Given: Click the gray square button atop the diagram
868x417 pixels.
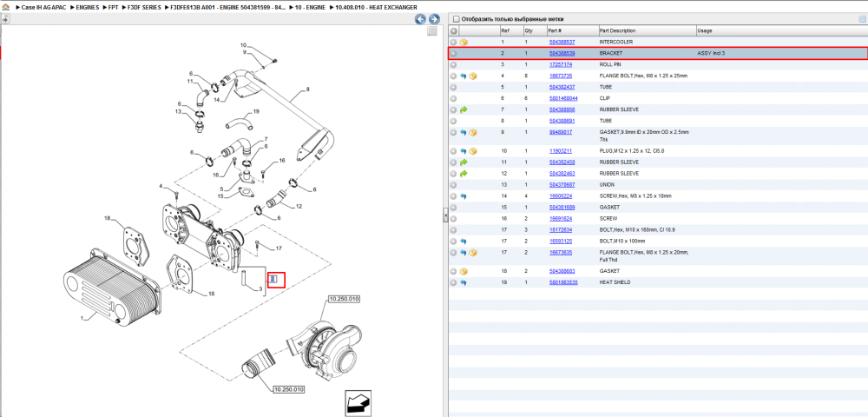Looking at the screenshot, I should (432, 31).
